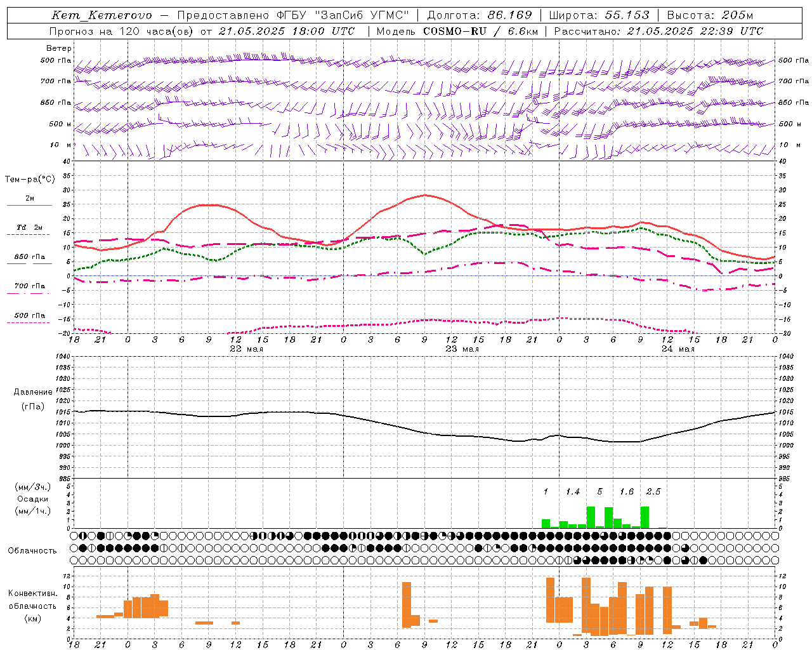Screen dimensions: 812x650
Task: Select the left 500 гПа wind level label
Action: [56, 61]
